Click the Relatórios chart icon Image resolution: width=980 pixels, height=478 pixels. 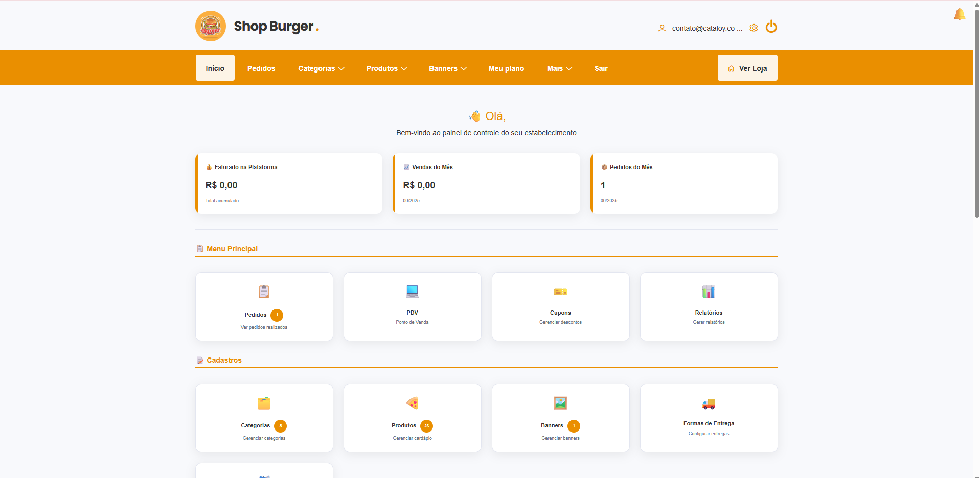click(x=709, y=292)
